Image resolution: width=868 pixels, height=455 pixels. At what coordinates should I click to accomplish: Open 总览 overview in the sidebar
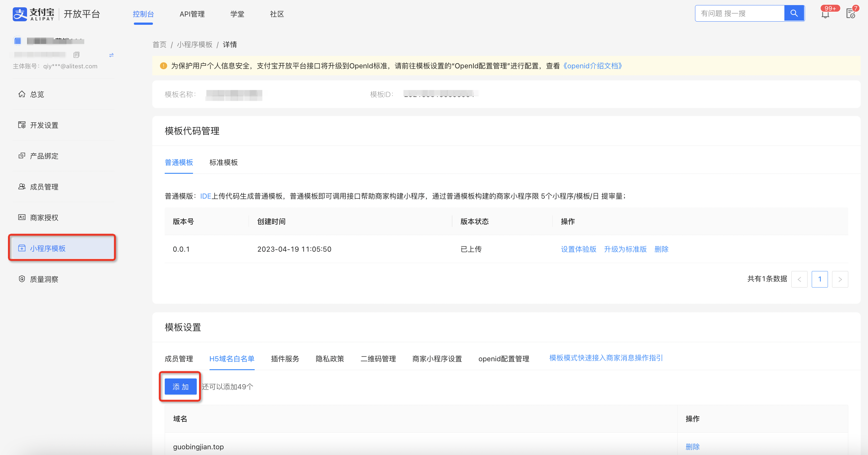[x=37, y=94]
